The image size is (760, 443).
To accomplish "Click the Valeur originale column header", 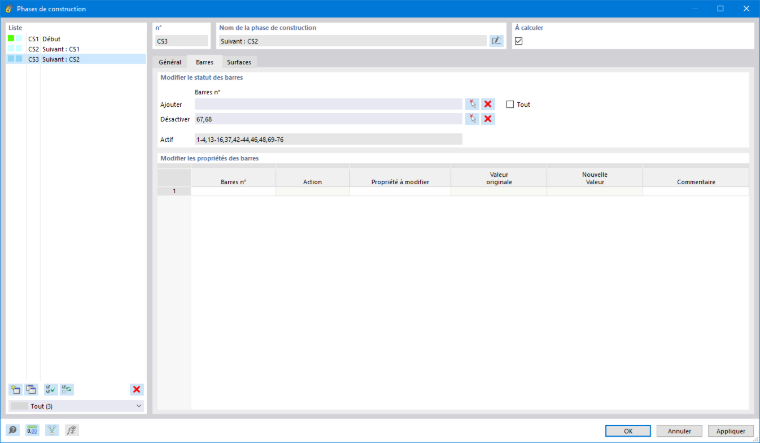I will point(499,178).
